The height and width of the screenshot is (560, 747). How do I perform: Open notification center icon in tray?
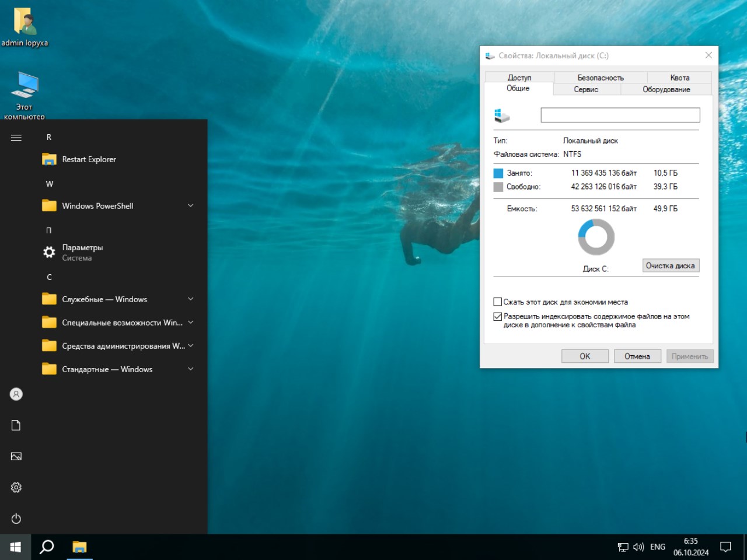click(x=725, y=547)
